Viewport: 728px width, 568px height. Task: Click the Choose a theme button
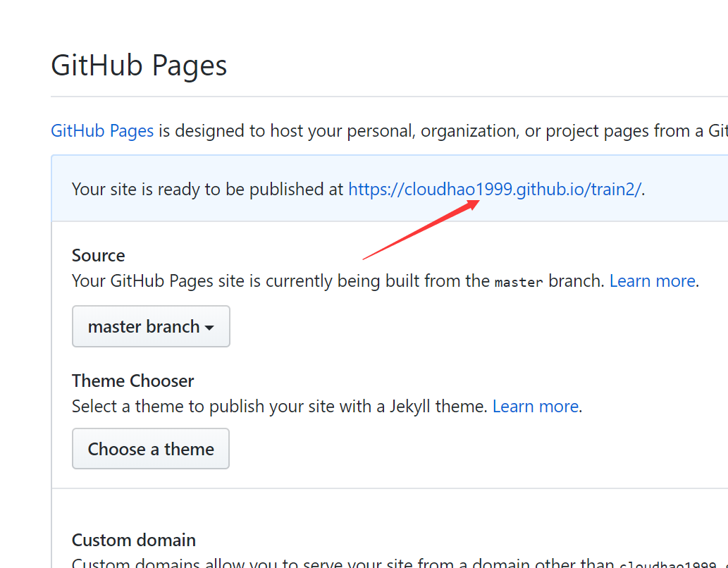tap(151, 449)
